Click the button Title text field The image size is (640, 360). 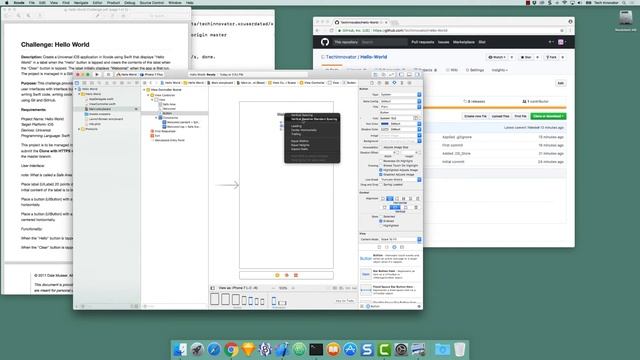pos(400,112)
